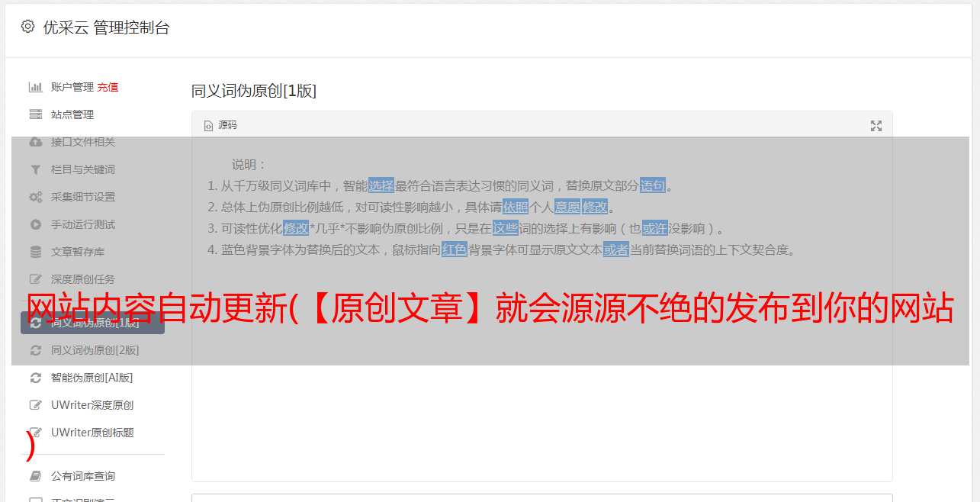Viewport: 980px width, 502px height.
Task: Click the highlighted word 红色 in line 4
Action: pyautogui.click(x=455, y=249)
